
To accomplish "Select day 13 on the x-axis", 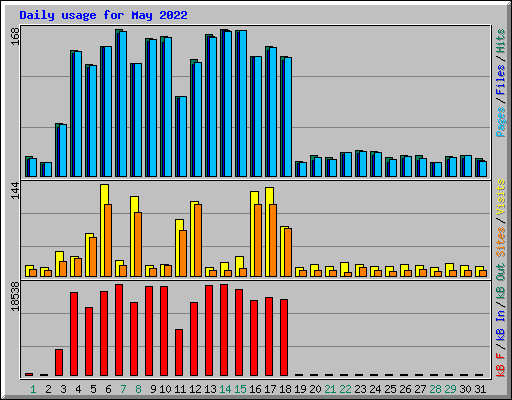I will (x=210, y=389).
